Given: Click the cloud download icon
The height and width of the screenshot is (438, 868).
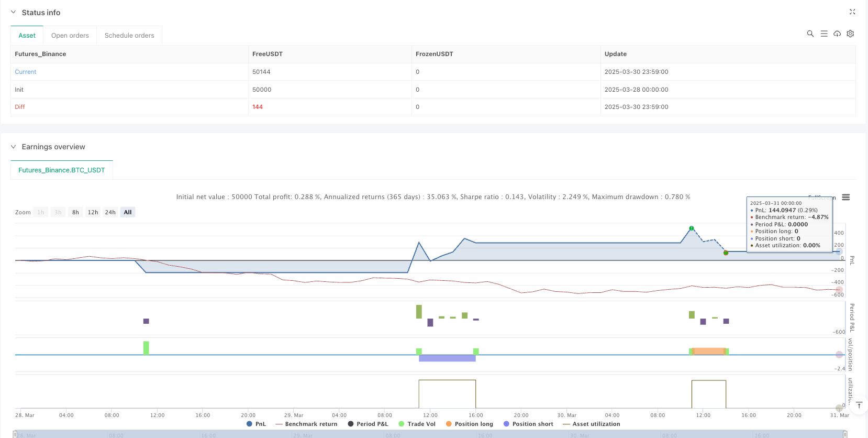Looking at the screenshot, I should coord(837,34).
